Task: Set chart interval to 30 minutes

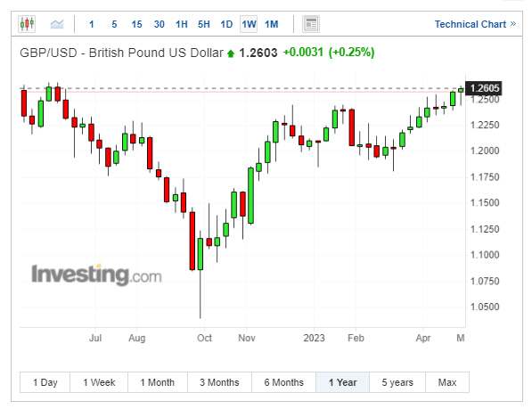Action: [x=160, y=24]
